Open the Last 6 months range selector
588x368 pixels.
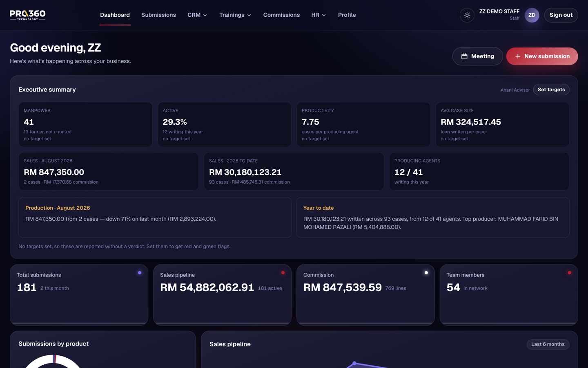pos(548,344)
